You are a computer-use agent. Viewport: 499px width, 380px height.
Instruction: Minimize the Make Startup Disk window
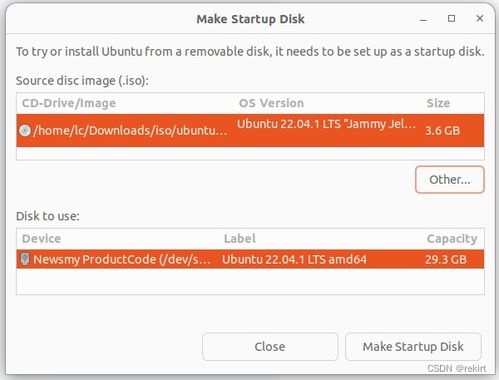[423, 19]
